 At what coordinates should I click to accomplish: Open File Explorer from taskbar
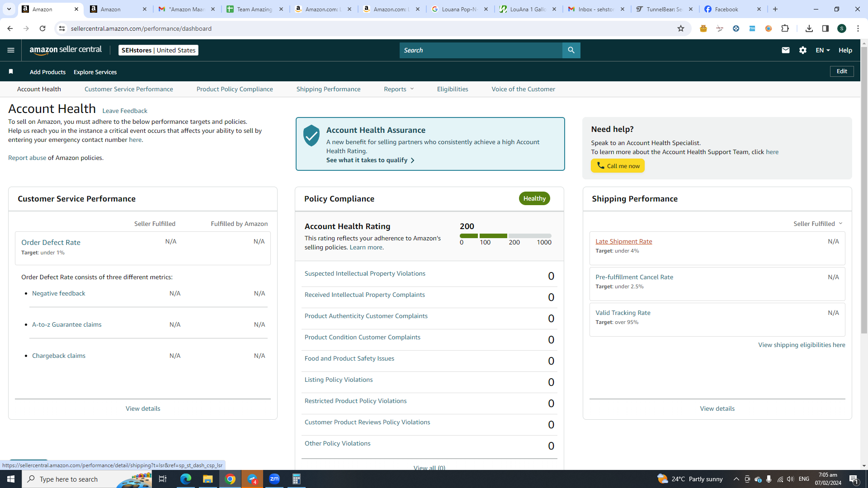(208, 479)
